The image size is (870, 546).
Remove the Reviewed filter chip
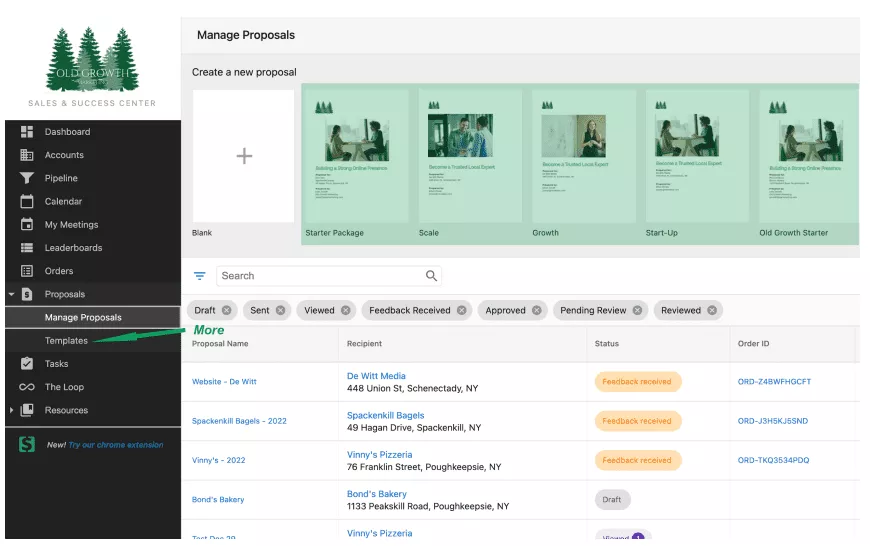tap(712, 311)
